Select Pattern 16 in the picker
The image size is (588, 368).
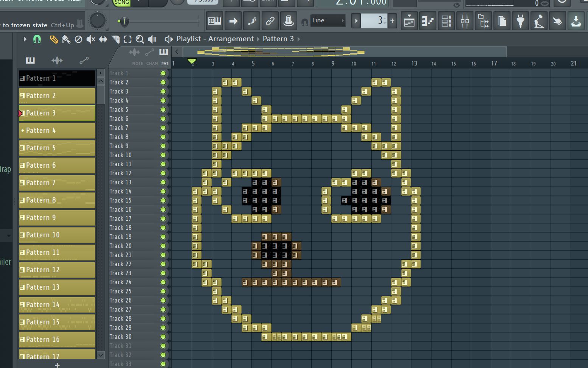tap(57, 340)
